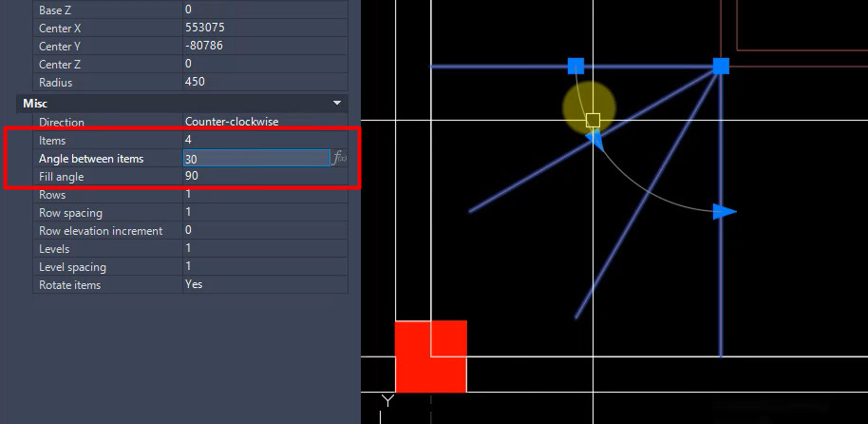Click the Angle between items label
Screen dimensions: 868x424
click(91, 159)
